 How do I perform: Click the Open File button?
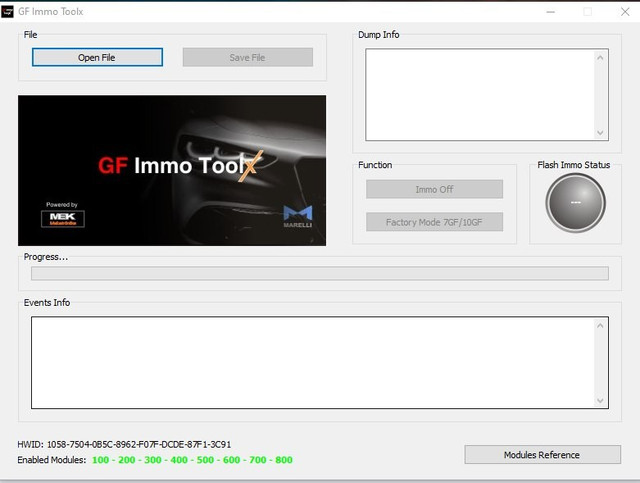point(97,57)
